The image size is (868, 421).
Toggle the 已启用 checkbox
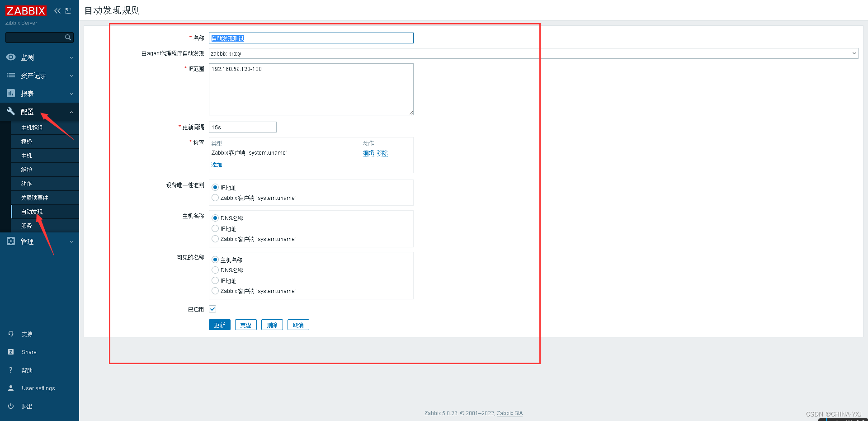(x=212, y=309)
